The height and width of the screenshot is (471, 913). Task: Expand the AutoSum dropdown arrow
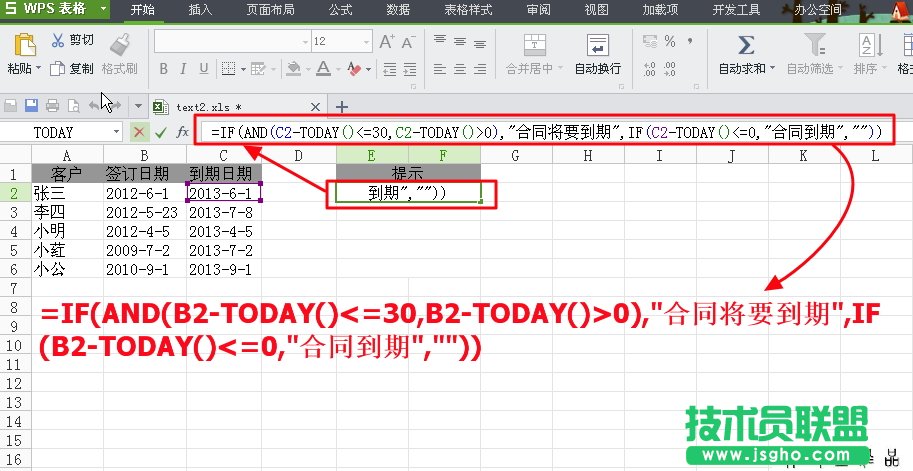click(x=773, y=69)
